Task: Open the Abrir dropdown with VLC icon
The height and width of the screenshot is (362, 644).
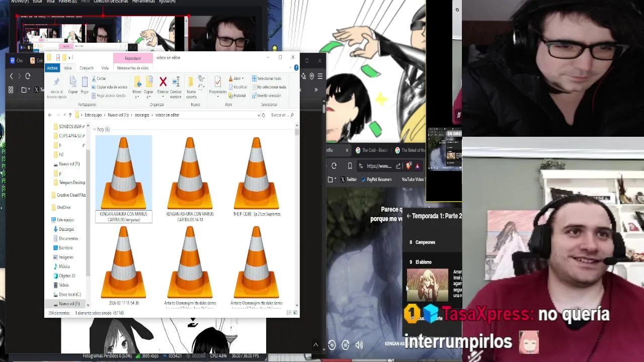Action: pyautogui.click(x=236, y=78)
